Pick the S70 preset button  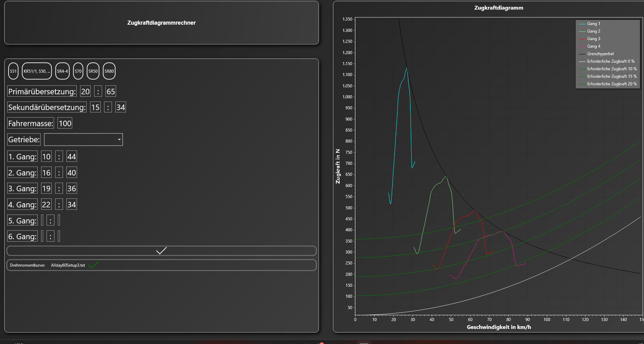78,71
